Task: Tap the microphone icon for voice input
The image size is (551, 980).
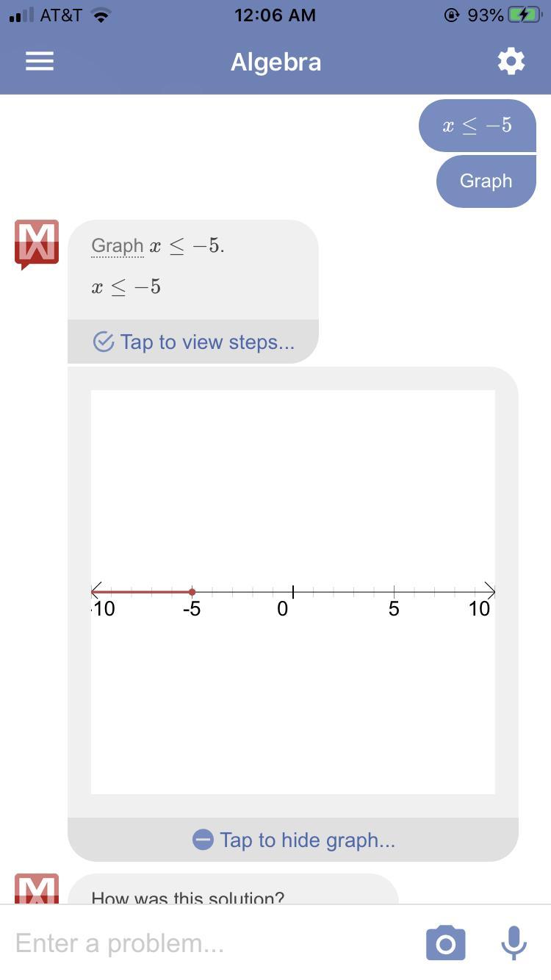Action: click(x=514, y=943)
